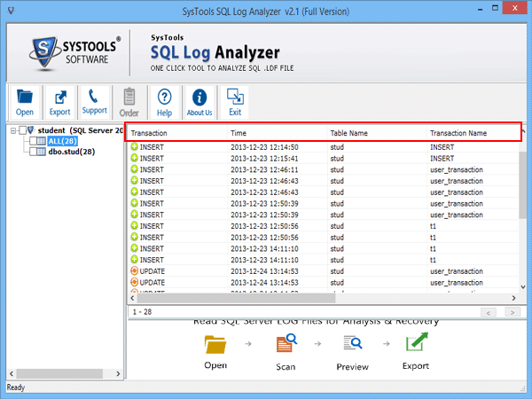Click the Scan workflow icon
Viewport: 532px width, 399px height.
click(286, 343)
